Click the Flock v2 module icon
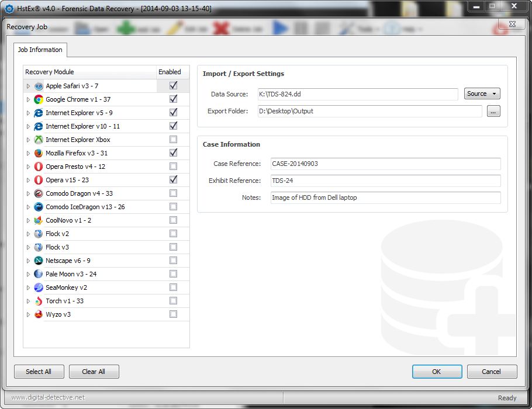 (39, 234)
